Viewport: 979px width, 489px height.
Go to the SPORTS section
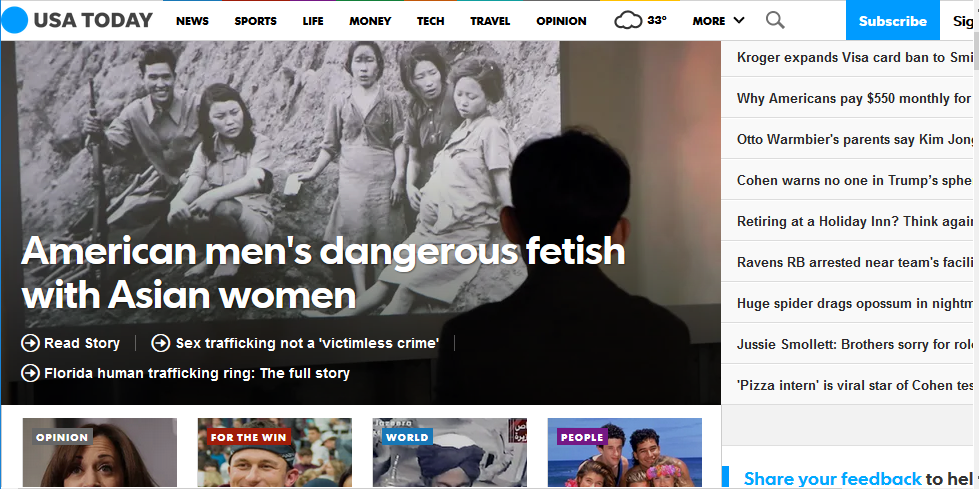point(255,21)
